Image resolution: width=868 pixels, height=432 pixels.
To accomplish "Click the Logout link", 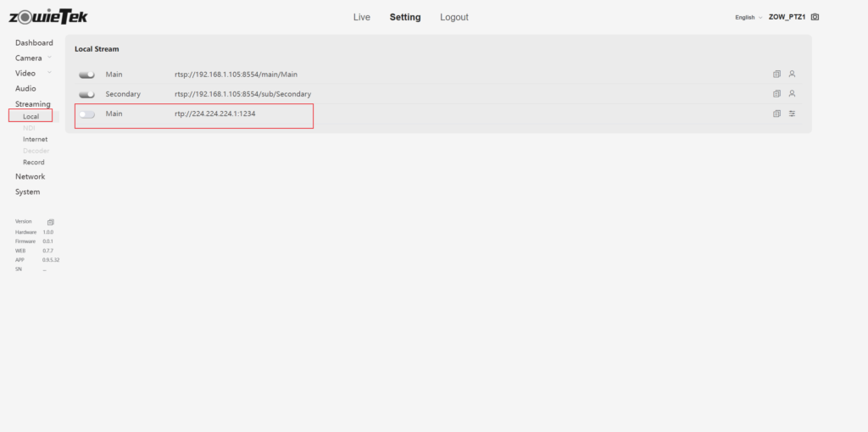I will tap(453, 17).
